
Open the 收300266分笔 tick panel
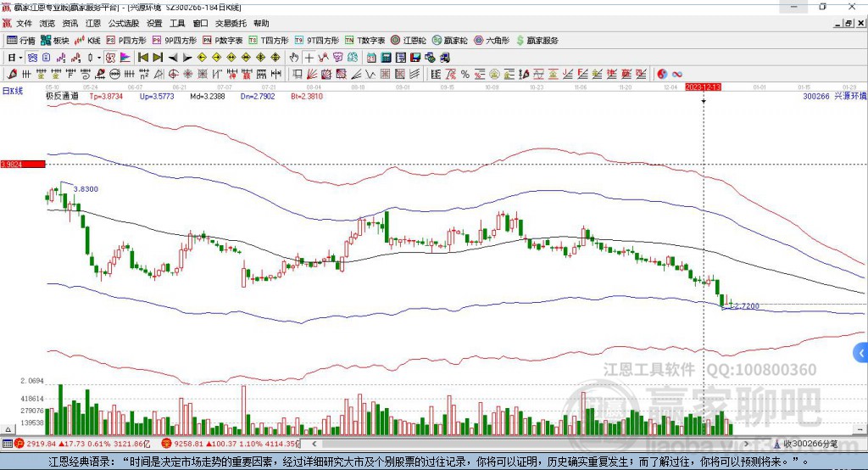point(806,444)
